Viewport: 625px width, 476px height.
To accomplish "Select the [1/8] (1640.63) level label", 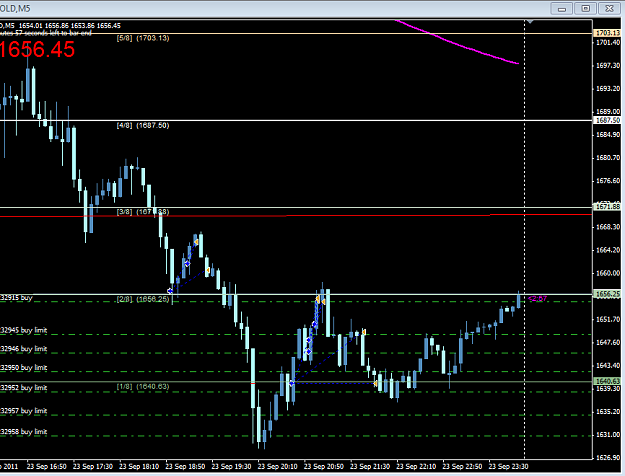I will pyautogui.click(x=143, y=387).
